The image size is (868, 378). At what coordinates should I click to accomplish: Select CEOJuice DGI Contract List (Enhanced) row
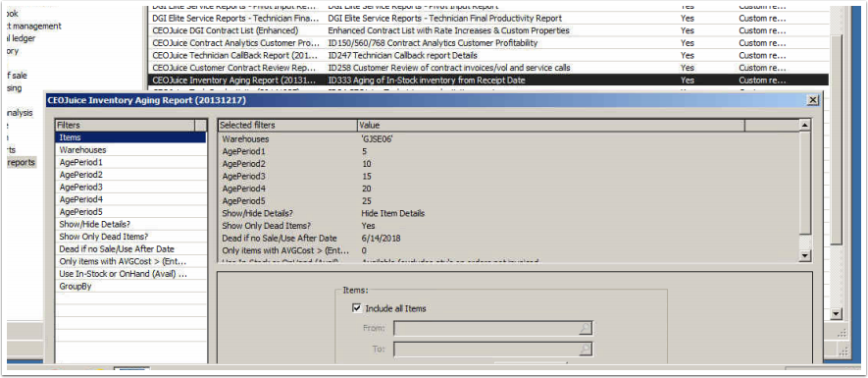(488, 30)
